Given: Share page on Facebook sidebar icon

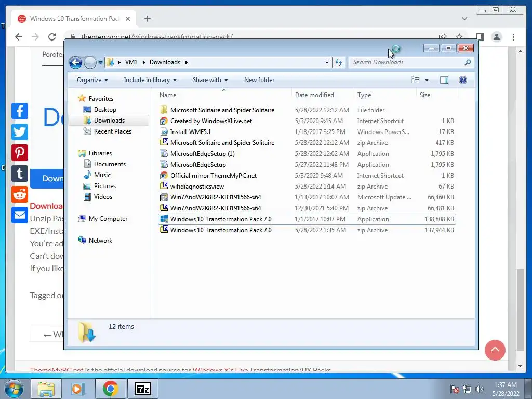Looking at the screenshot, I should [x=20, y=111].
